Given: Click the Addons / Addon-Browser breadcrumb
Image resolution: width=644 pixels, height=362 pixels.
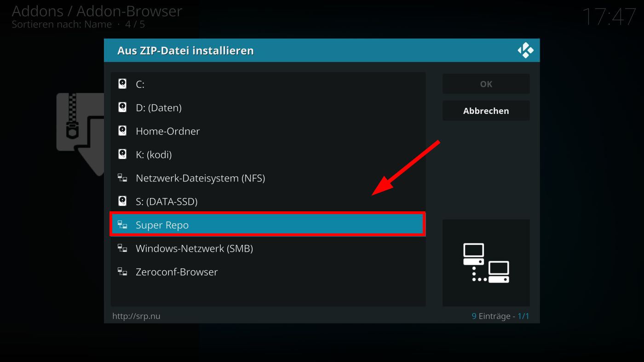Looking at the screenshot, I should 97,11.
